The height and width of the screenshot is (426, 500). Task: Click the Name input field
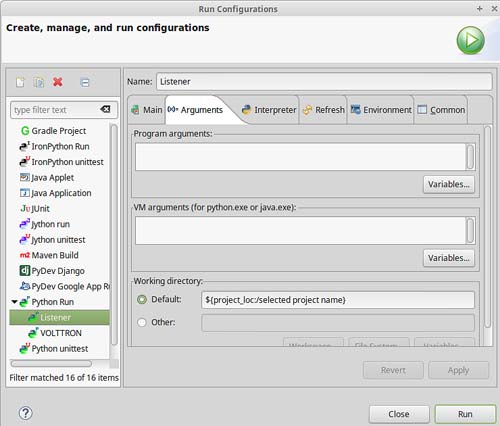[x=324, y=81]
